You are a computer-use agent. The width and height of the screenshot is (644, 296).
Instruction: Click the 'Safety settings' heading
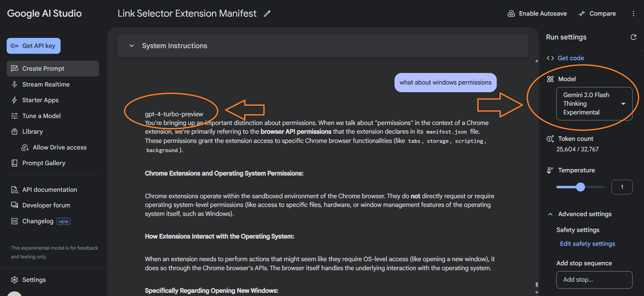[x=578, y=230]
